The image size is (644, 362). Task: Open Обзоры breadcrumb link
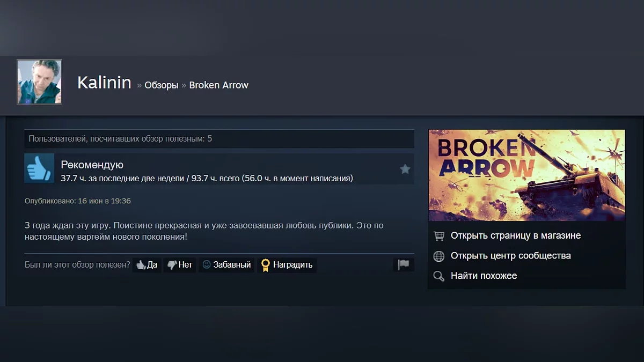point(161,85)
